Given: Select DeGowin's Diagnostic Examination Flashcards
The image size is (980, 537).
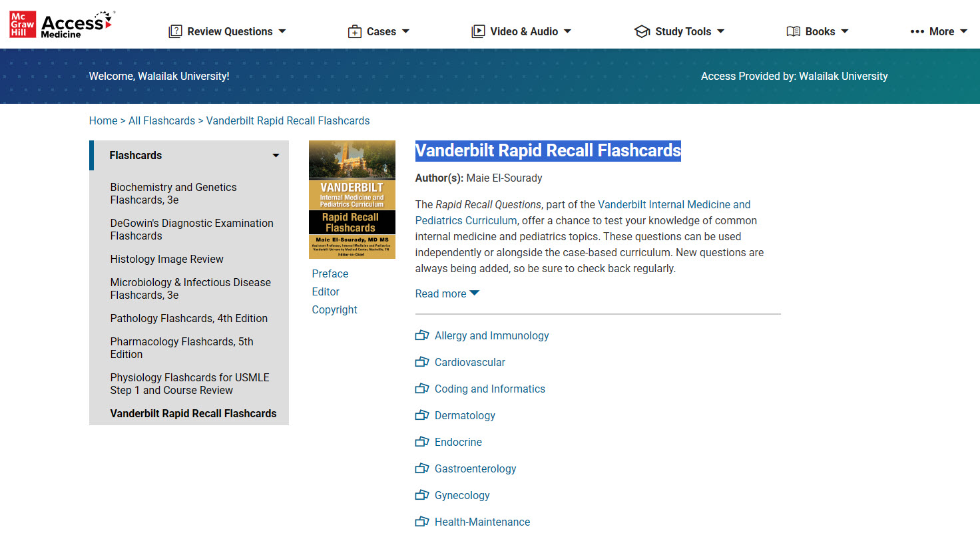Looking at the screenshot, I should pos(192,230).
